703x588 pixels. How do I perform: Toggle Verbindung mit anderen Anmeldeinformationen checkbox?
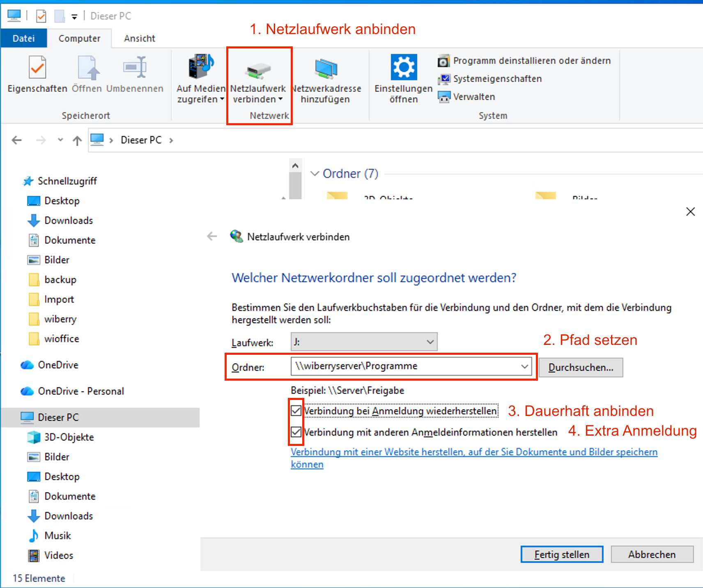coord(296,432)
